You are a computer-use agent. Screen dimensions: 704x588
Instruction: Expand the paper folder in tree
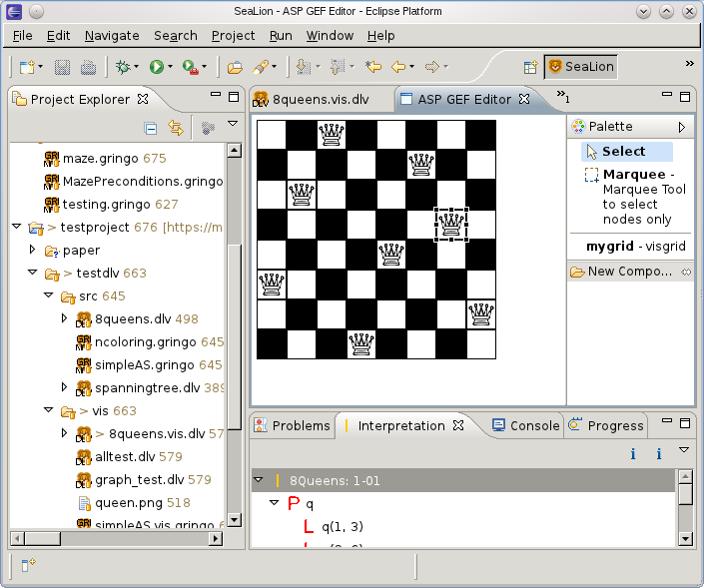[33, 250]
